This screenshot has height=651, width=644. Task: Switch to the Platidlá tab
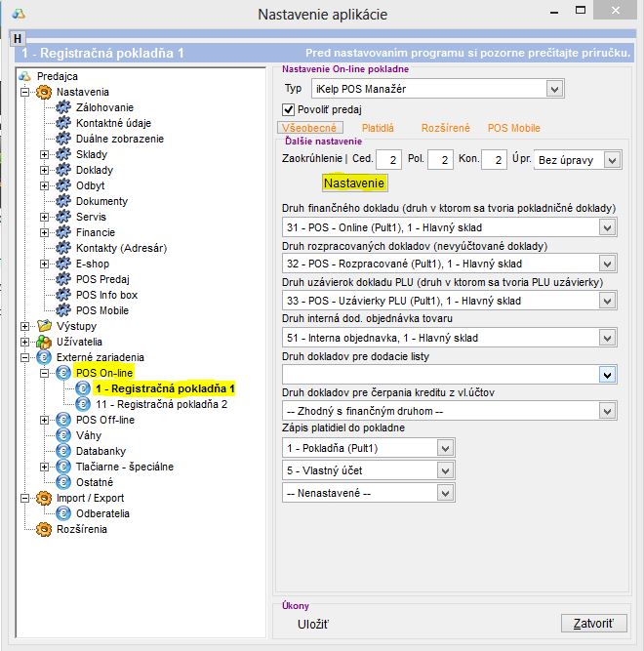click(x=378, y=128)
